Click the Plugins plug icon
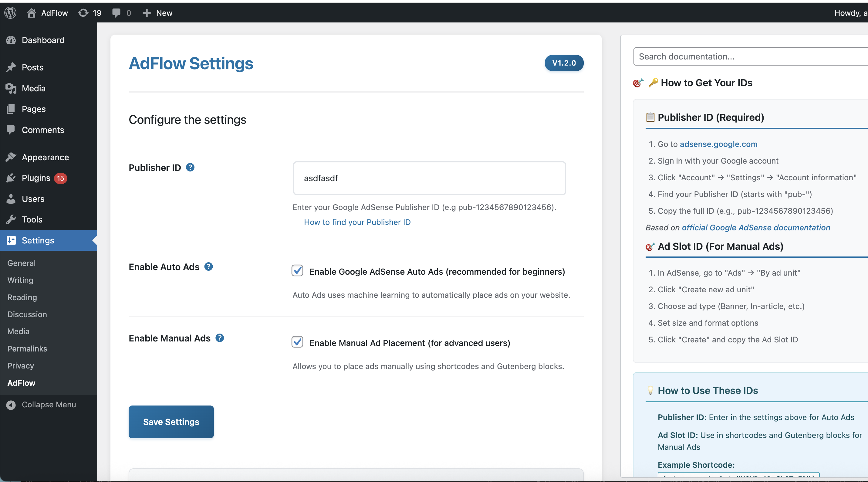868x482 pixels. (11, 178)
